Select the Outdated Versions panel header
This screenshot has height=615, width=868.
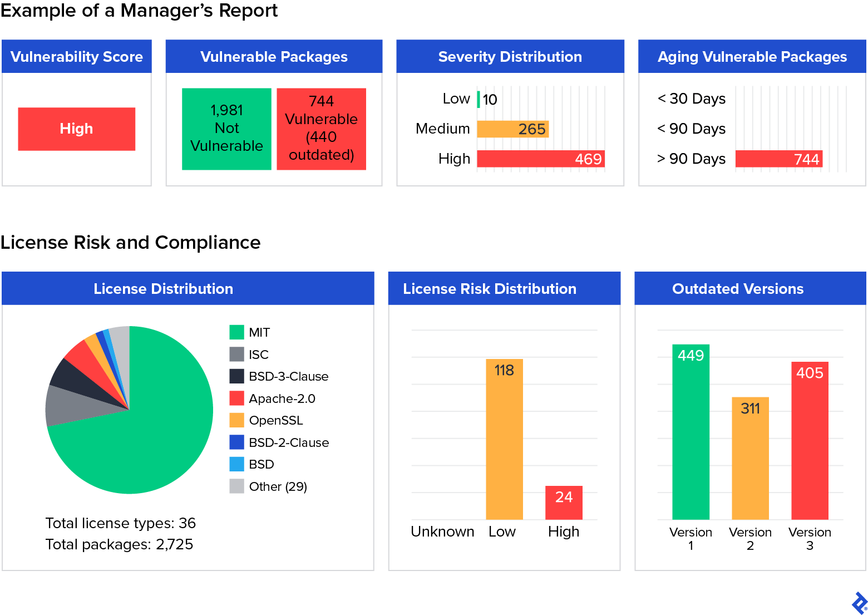(x=738, y=288)
